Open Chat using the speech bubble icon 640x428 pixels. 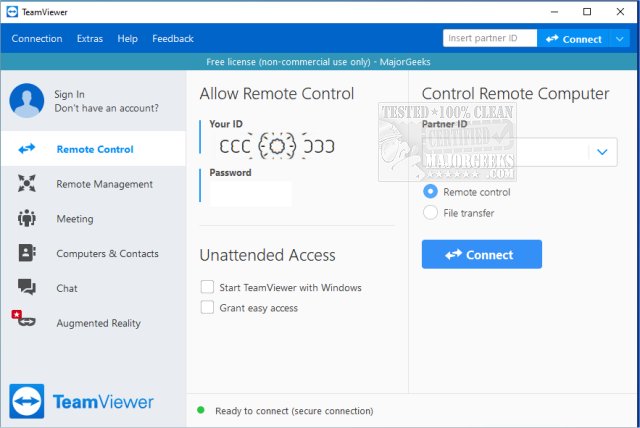pyautogui.click(x=27, y=288)
